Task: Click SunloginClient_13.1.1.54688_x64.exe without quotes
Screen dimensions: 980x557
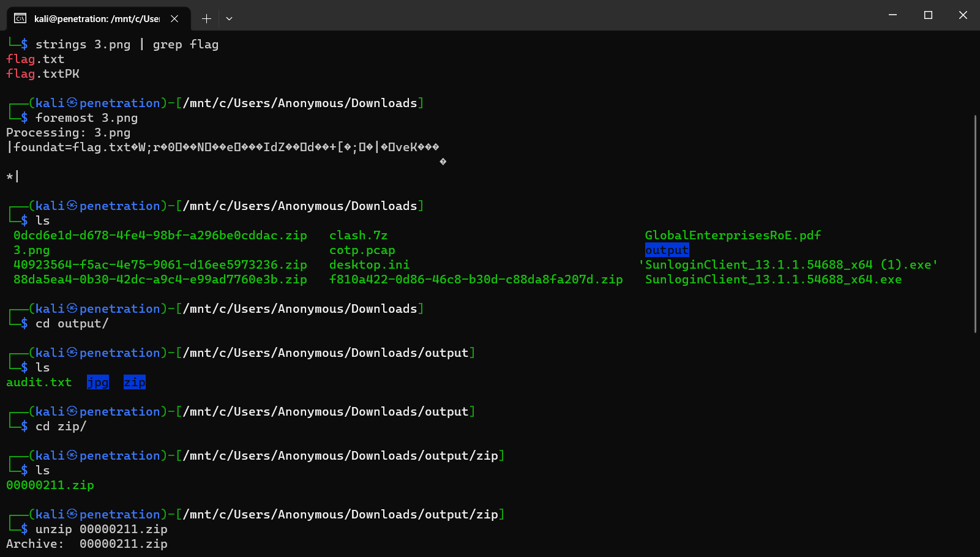Action: point(774,279)
